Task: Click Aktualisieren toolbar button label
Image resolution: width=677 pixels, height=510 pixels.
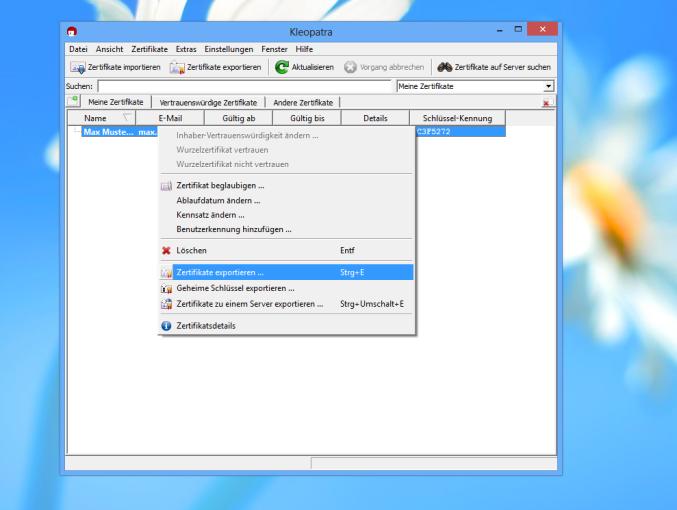Action: coord(313,67)
